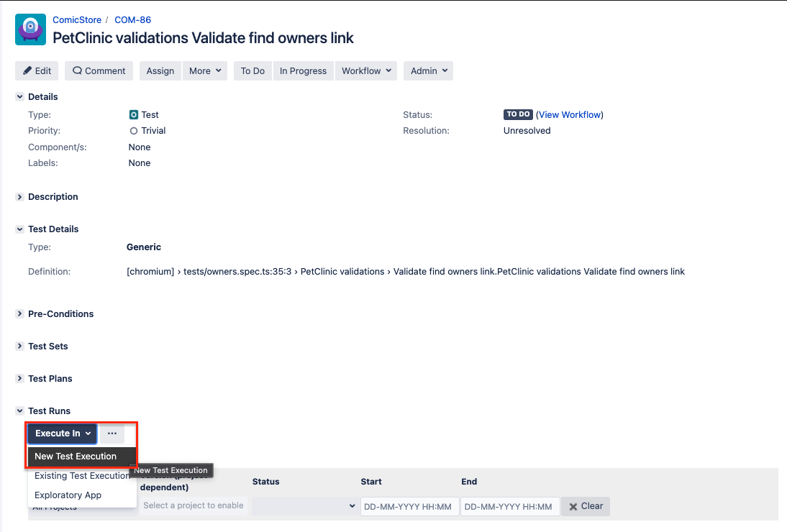Open the ellipsis menu beside Execute In
This screenshot has height=532, width=787.
(112, 434)
